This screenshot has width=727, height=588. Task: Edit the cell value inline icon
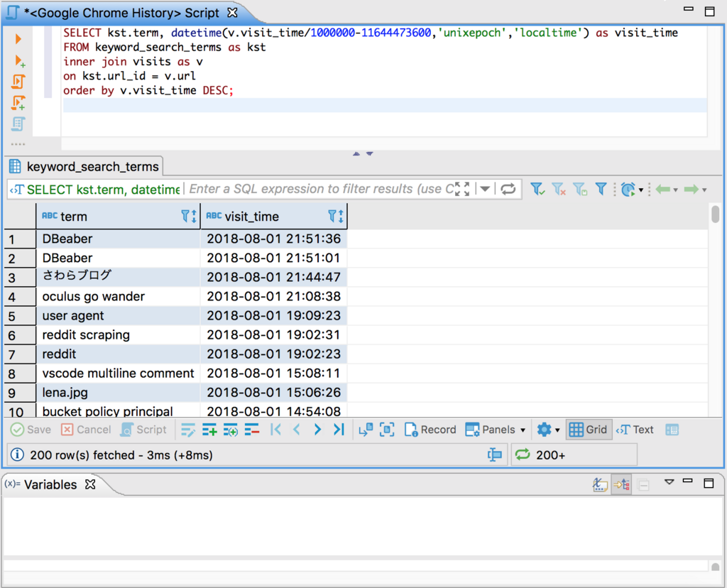coord(187,430)
